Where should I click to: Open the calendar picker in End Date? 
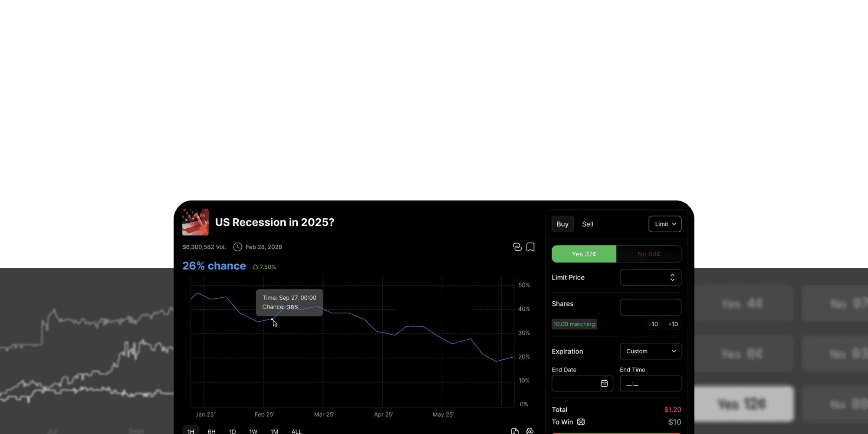coord(604,383)
